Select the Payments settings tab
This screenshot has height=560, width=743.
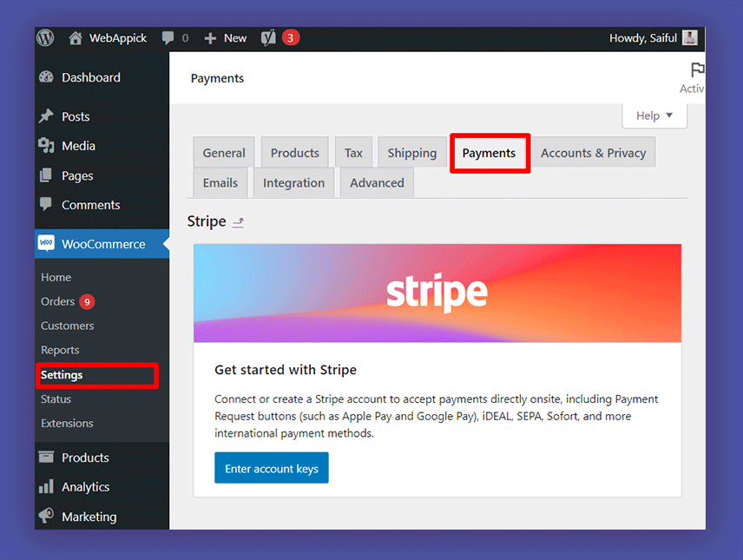click(x=489, y=153)
